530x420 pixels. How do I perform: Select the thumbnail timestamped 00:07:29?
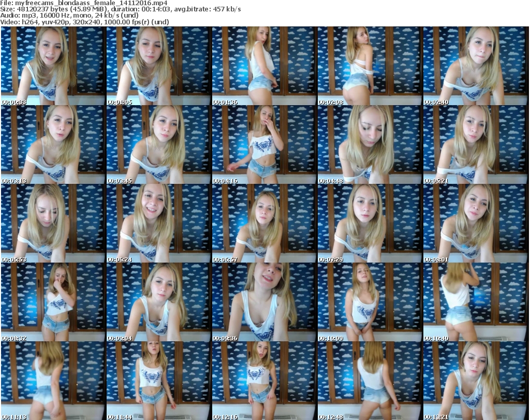370,223
